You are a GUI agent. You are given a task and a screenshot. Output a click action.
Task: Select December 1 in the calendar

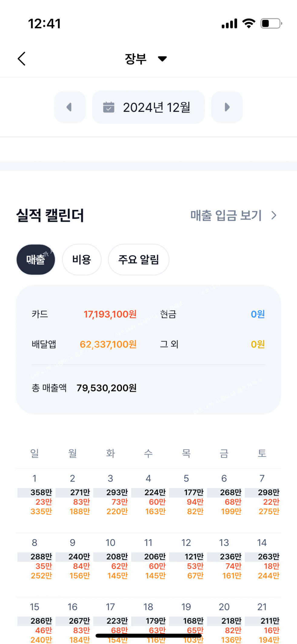click(35, 495)
